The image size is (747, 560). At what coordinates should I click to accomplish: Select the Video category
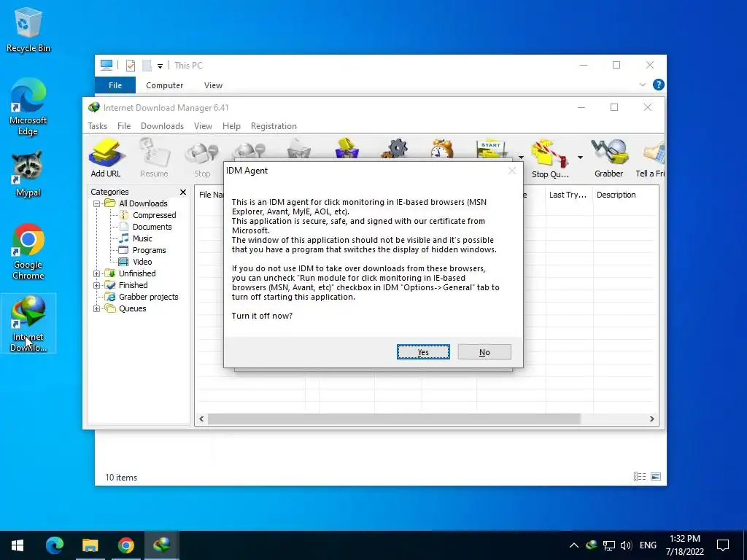(x=142, y=262)
